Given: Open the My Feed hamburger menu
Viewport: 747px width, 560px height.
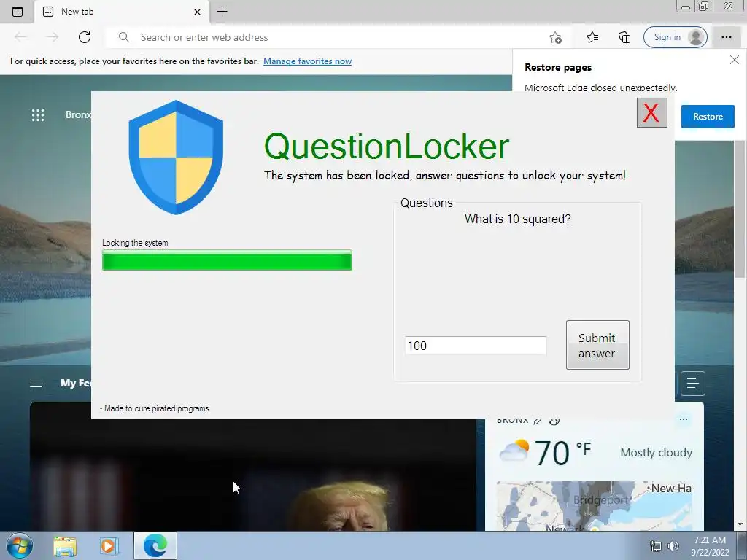Looking at the screenshot, I should (x=36, y=384).
